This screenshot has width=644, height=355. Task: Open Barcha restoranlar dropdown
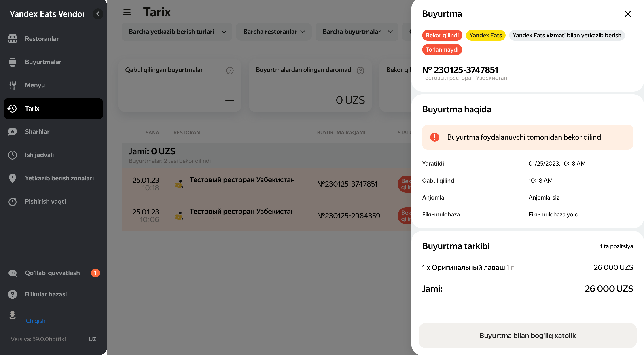[274, 32]
